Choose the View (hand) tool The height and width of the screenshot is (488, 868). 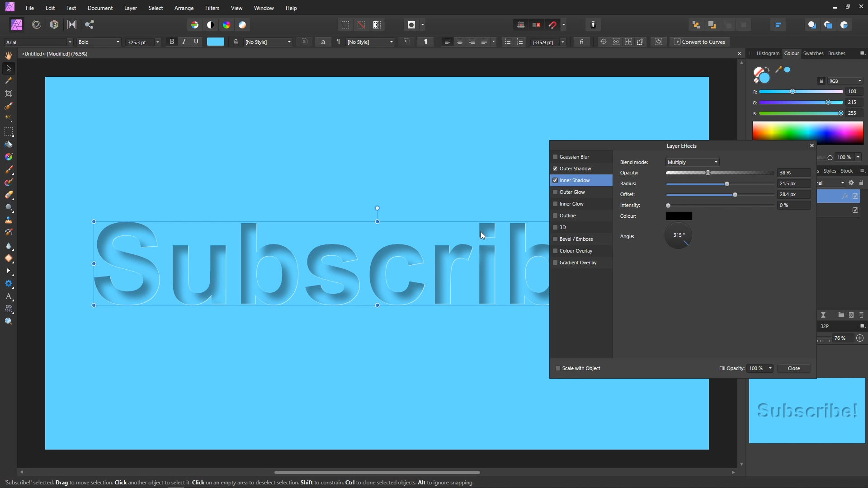9,56
